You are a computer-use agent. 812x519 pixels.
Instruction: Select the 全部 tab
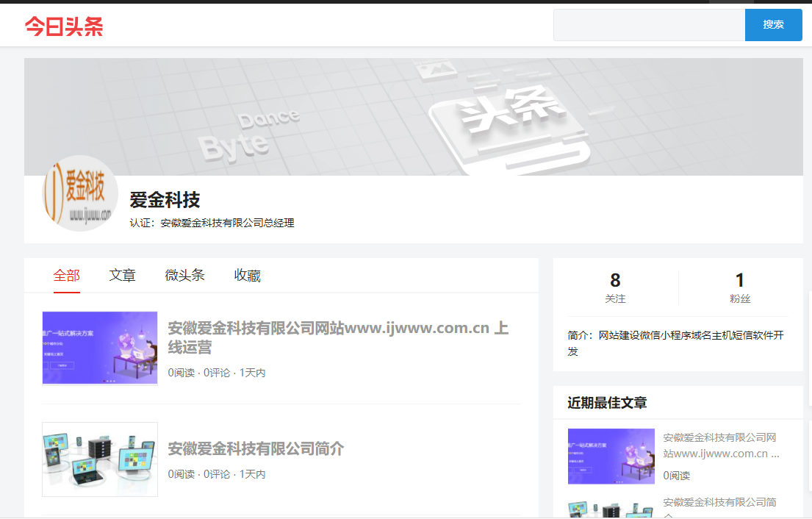[x=67, y=275]
